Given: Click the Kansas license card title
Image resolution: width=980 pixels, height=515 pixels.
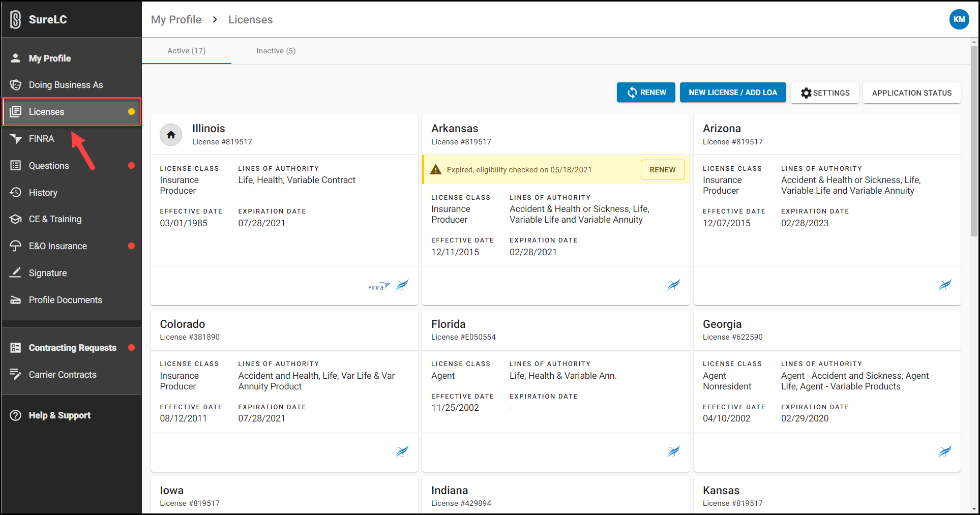Looking at the screenshot, I should (721, 490).
